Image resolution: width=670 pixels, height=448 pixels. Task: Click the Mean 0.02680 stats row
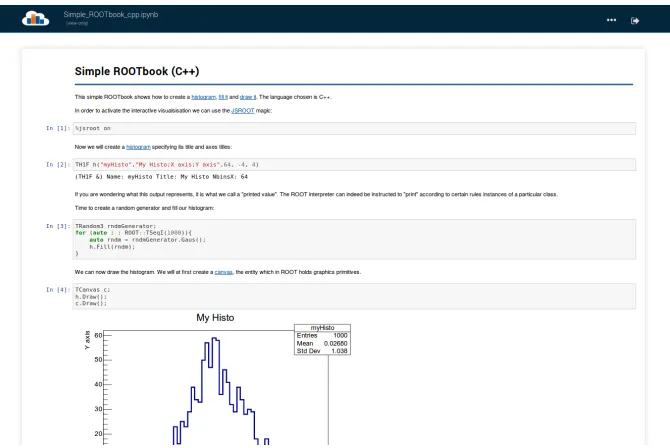pyautogui.click(x=323, y=343)
